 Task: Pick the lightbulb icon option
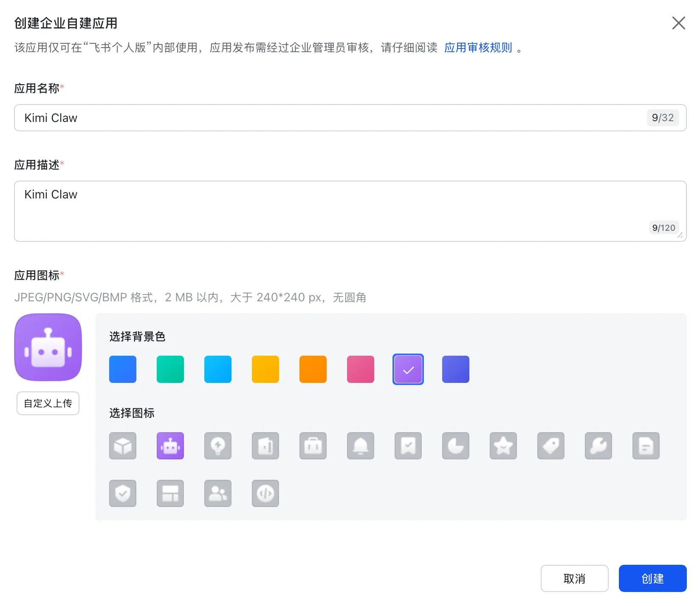coord(218,446)
